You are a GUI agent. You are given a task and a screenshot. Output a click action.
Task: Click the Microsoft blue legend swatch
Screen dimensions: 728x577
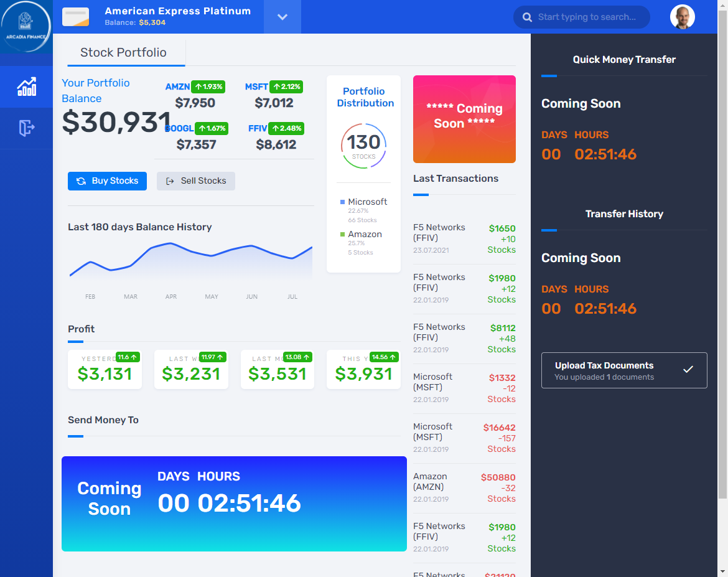click(x=343, y=202)
